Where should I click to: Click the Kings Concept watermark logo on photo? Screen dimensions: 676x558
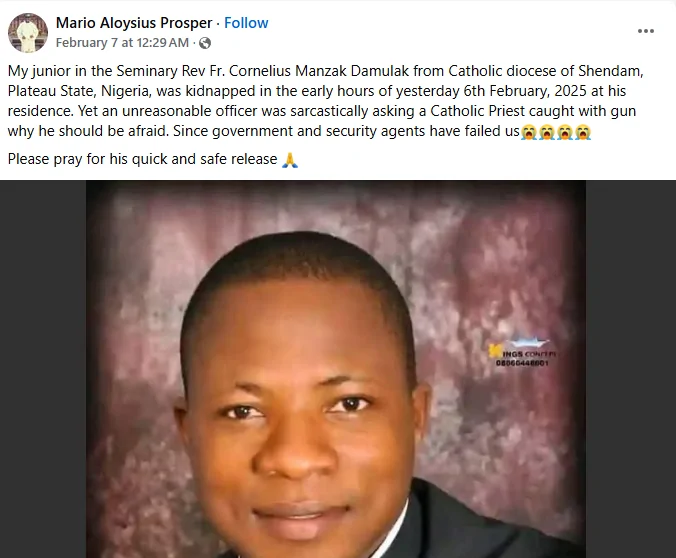pos(522,348)
